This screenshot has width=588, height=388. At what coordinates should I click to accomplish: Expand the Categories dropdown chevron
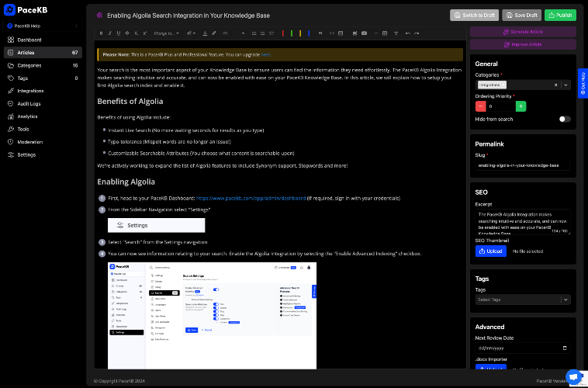[x=566, y=85]
